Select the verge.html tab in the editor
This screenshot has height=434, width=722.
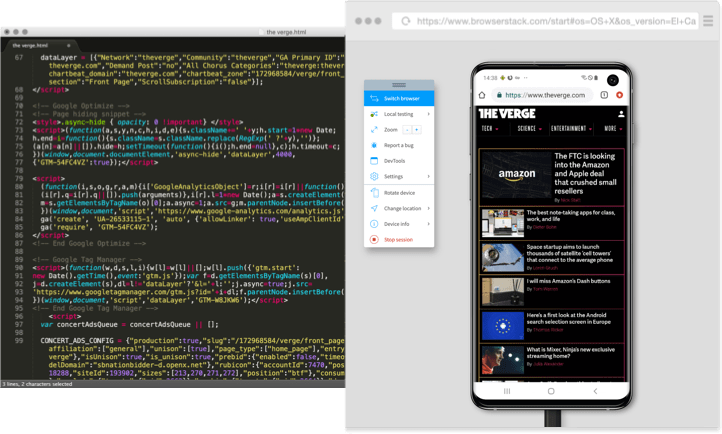(40, 46)
